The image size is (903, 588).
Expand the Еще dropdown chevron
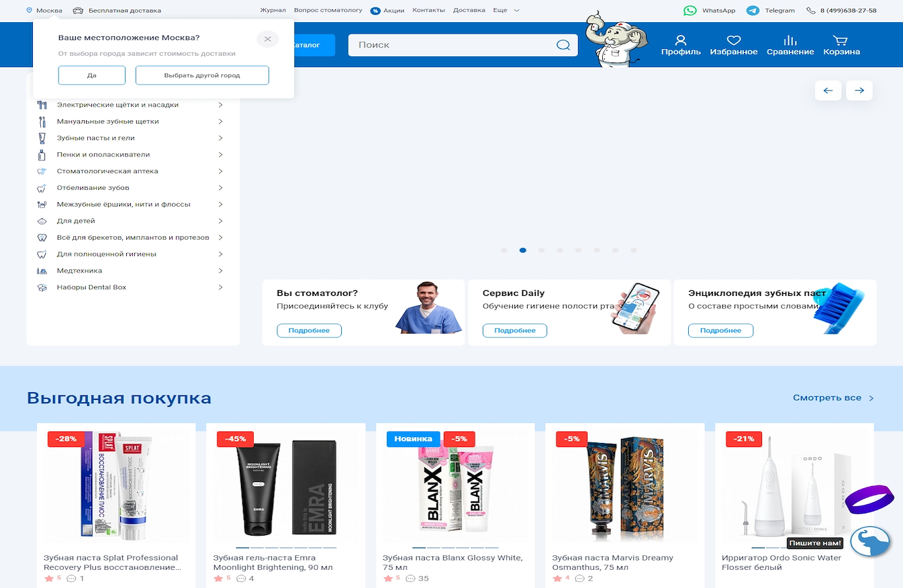(516, 11)
